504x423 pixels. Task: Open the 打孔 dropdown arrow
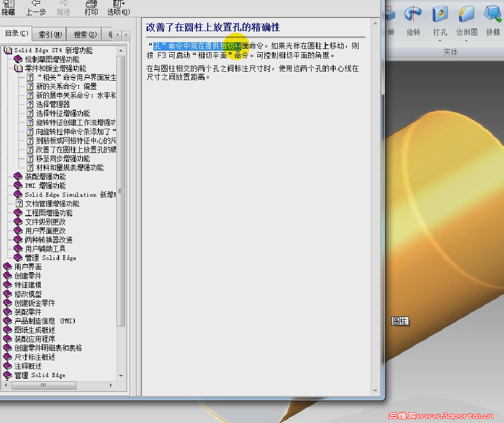(440, 41)
